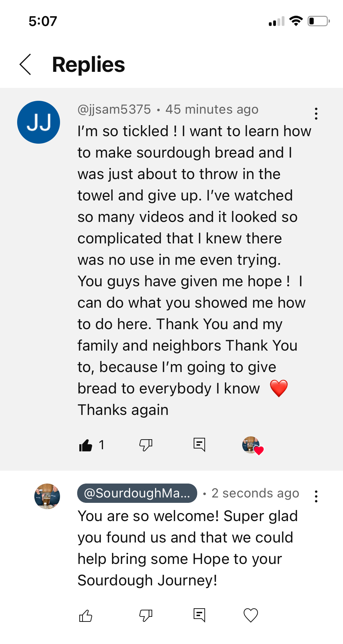Tap the Wi-Fi status icon
Screen dimensions: 343x644
coord(296,21)
